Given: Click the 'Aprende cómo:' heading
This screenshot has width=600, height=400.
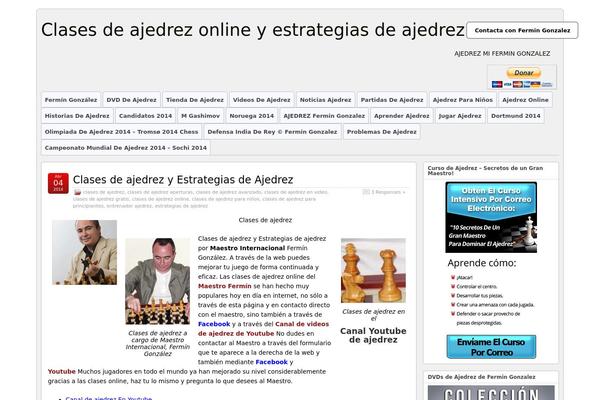Looking at the screenshot, I should tap(482, 263).
